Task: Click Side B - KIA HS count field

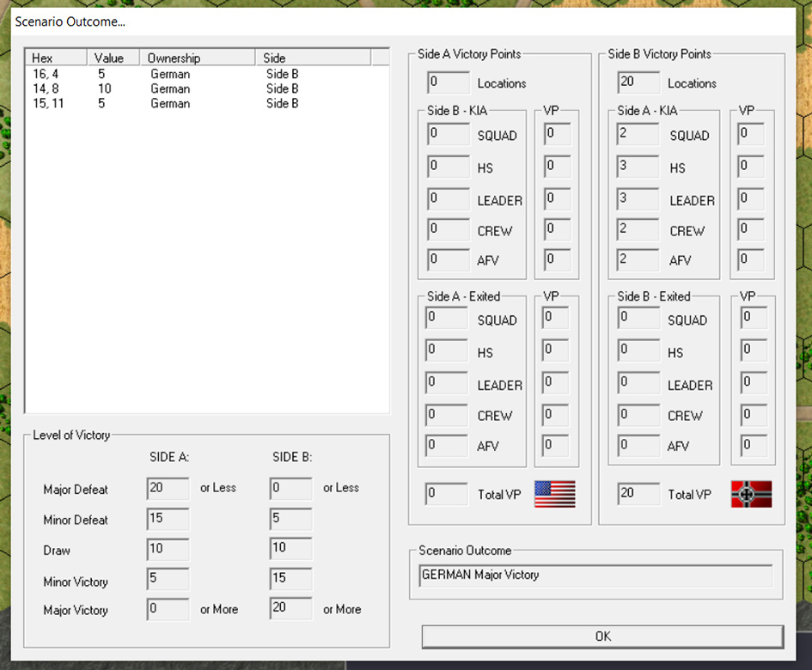Action: [x=449, y=166]
